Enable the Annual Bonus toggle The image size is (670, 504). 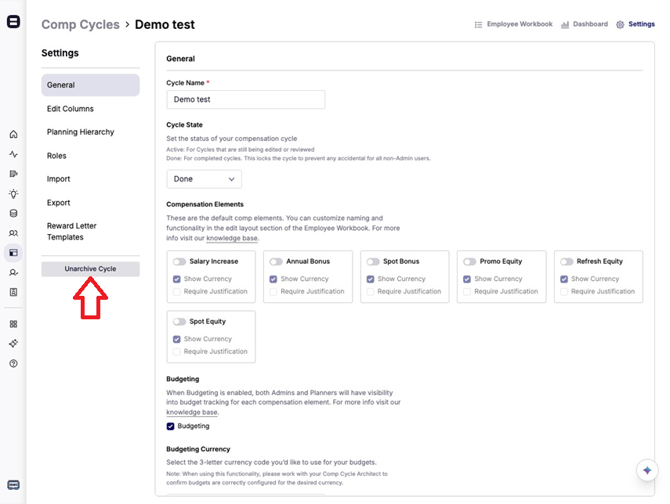coord(276,262)
